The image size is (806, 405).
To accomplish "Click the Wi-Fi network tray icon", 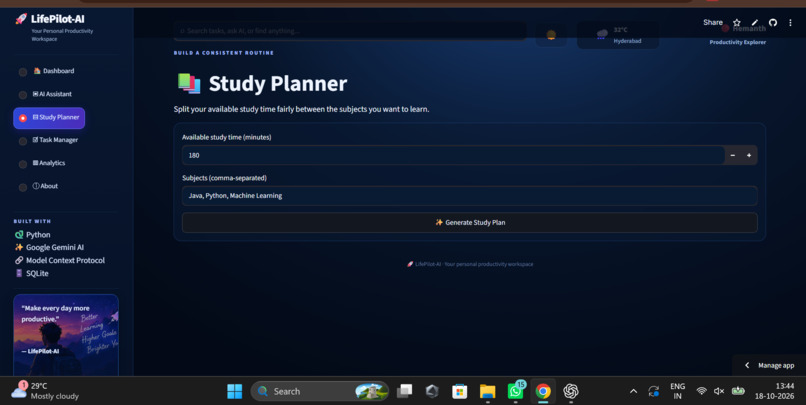I will click(x=701, y=391).
